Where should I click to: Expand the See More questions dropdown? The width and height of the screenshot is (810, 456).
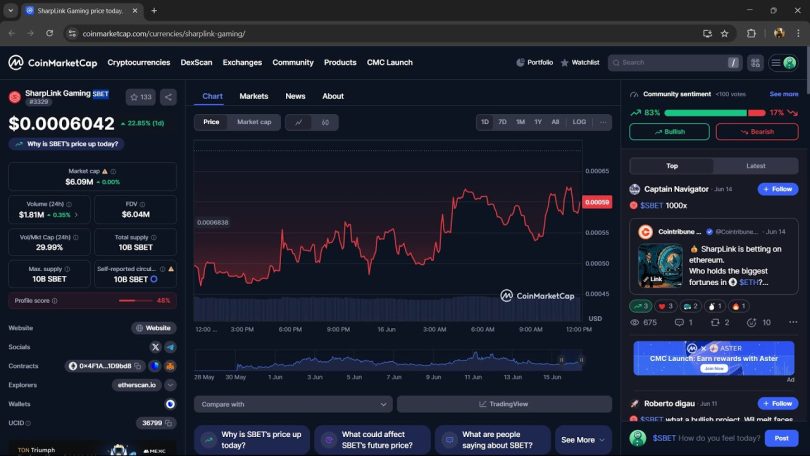click(583, 440)
